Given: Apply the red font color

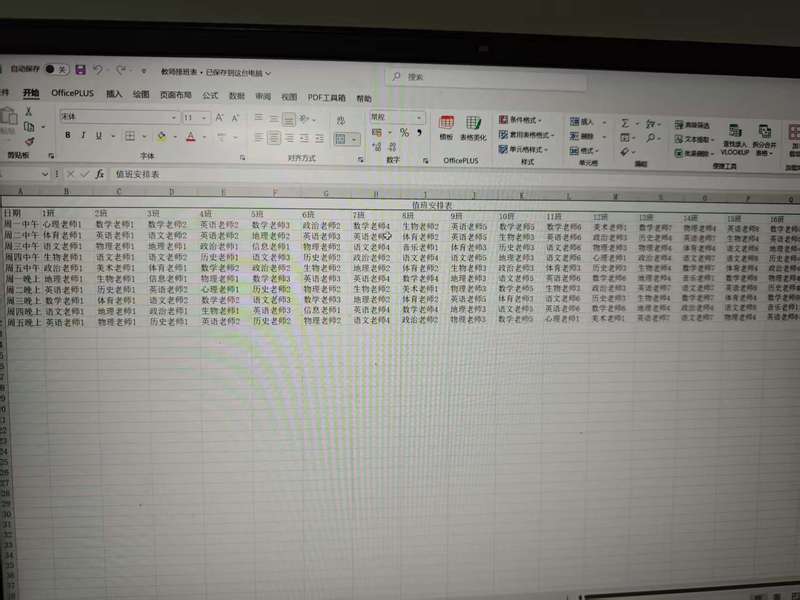Looking at the screenshot, I should pyautogui.click(x=191, y=137).
